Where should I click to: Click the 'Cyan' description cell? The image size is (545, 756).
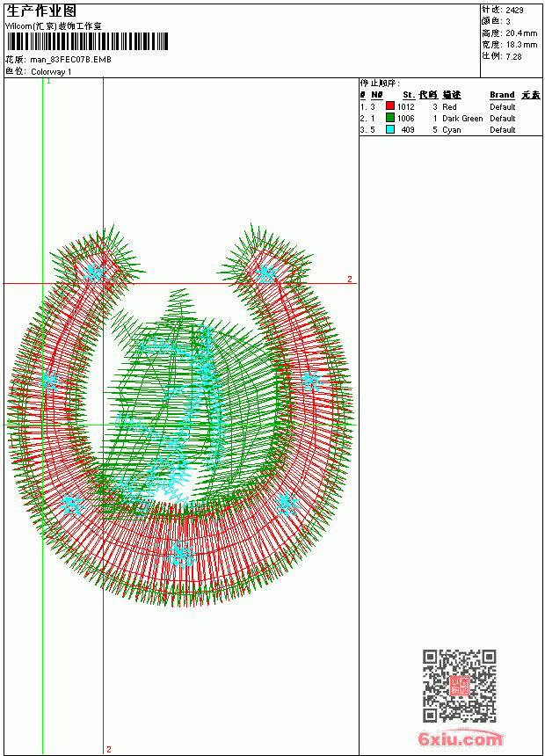coord(452,130)
